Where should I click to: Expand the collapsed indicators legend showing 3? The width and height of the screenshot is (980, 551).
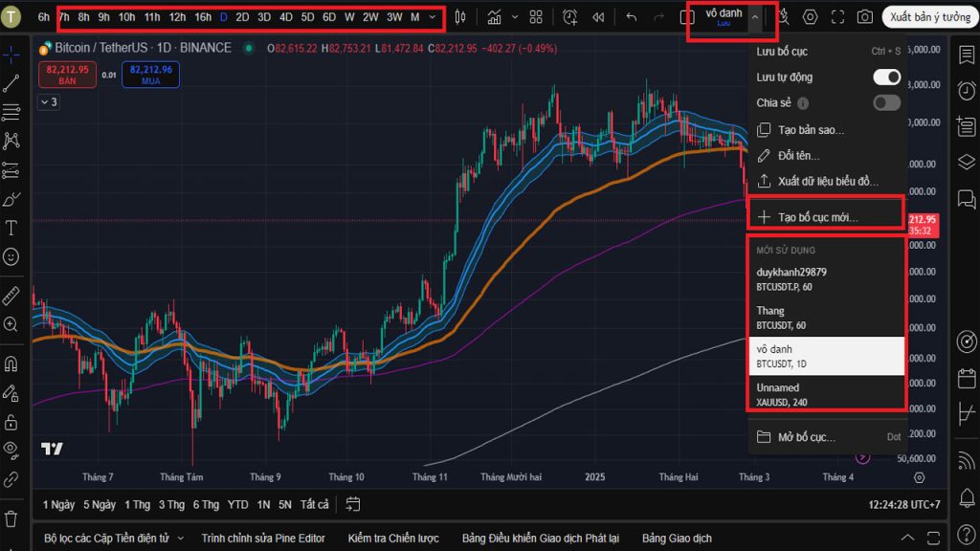point(49,101)
